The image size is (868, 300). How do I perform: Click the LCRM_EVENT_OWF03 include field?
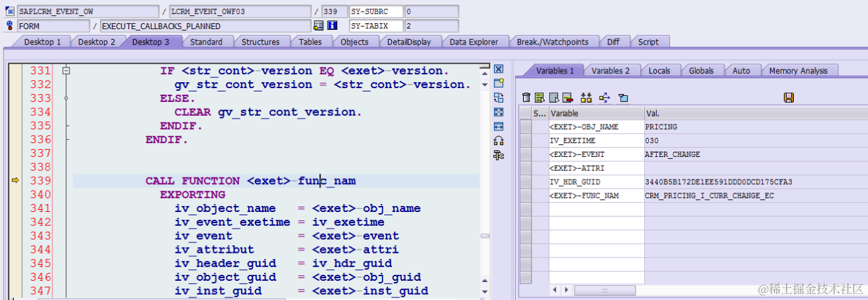point(240,12)
